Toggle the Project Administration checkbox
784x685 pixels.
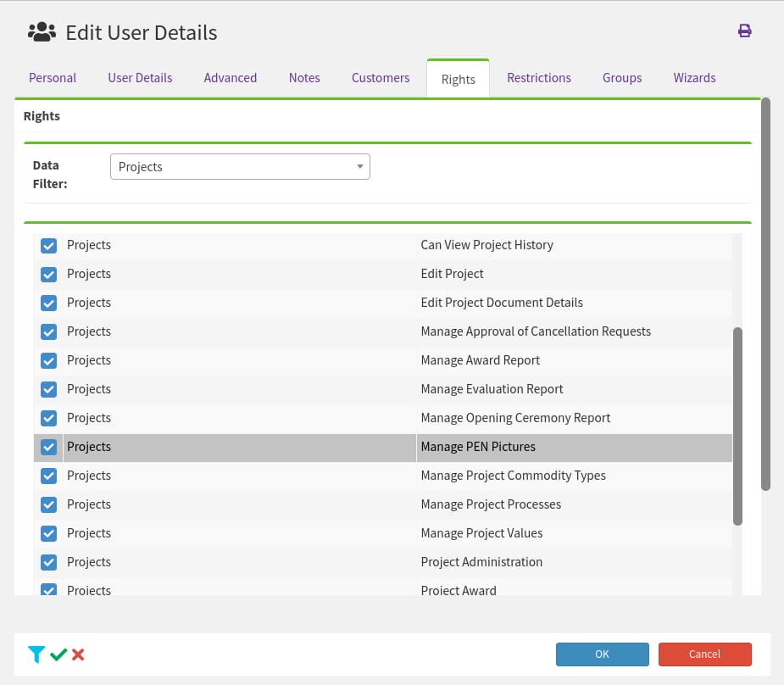click(48, 562)
